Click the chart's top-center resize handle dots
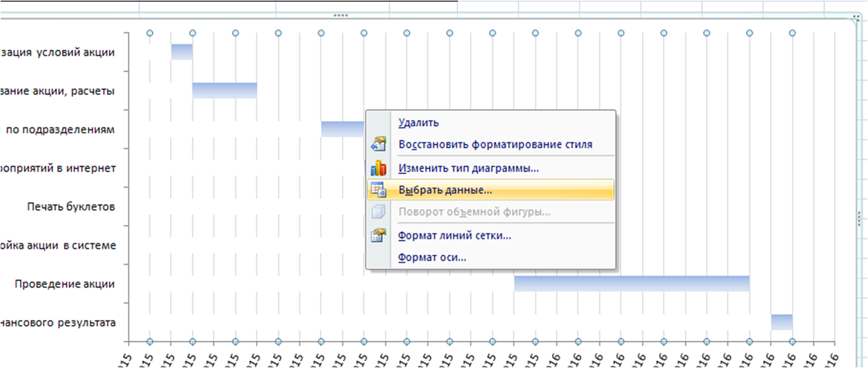This screenshot has height=368, width=868. coord(340,15)
